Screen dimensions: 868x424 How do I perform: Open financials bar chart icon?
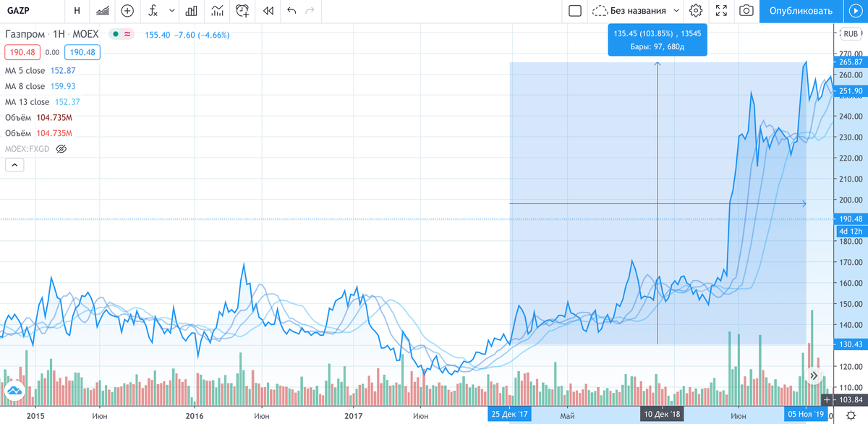192,11
